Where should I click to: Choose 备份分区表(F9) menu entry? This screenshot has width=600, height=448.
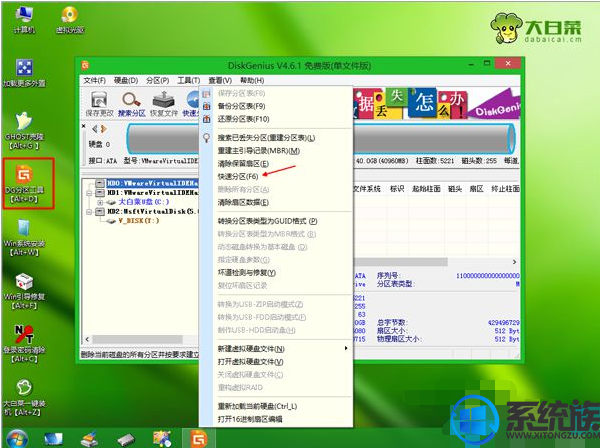coord(241,106)
